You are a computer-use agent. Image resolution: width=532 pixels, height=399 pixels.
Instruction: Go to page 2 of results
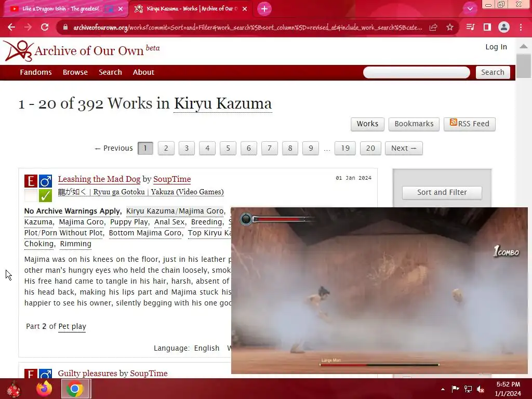pyautogui.click(x=166, y=148)
